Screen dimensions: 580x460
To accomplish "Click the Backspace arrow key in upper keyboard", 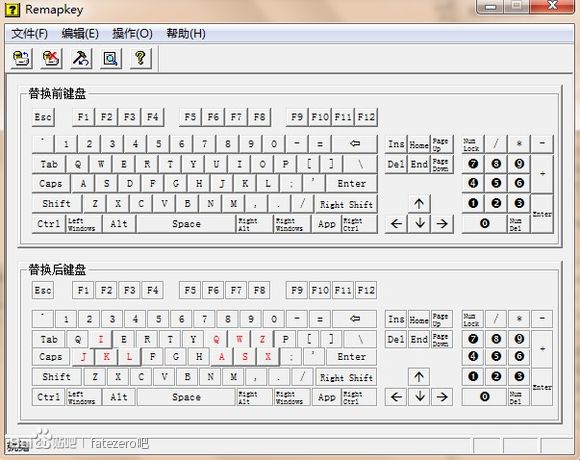I will point(355,143).
